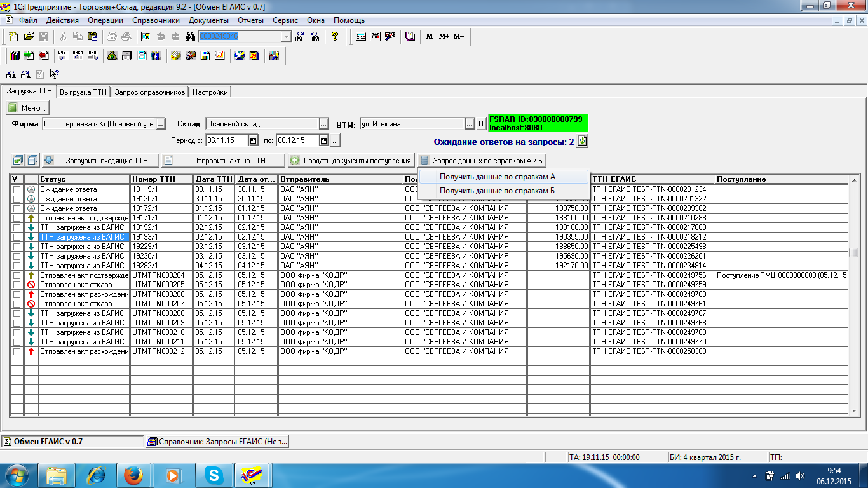The width and height of the screenshot is (868, 488).
Task: Click the СЧЕТ toolbar icon
Action: pos(63,56)
